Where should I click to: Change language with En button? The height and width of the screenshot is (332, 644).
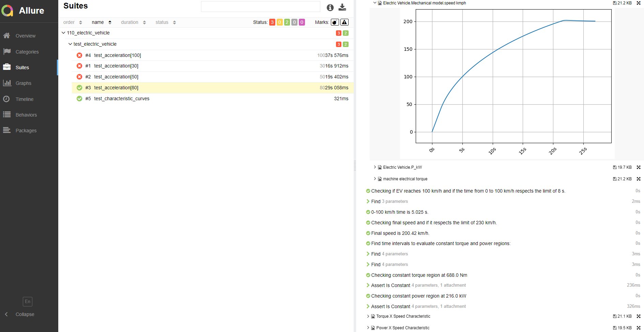pos(28,301)
